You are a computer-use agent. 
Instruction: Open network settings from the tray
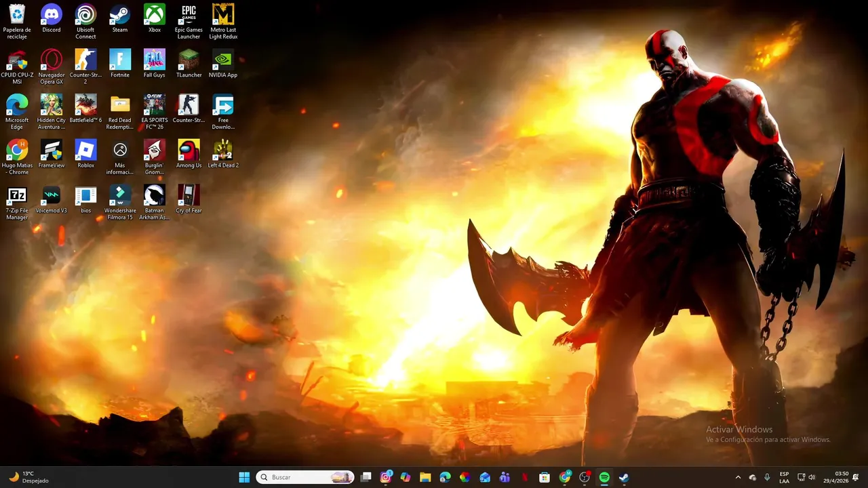click(x=801, y=477)
